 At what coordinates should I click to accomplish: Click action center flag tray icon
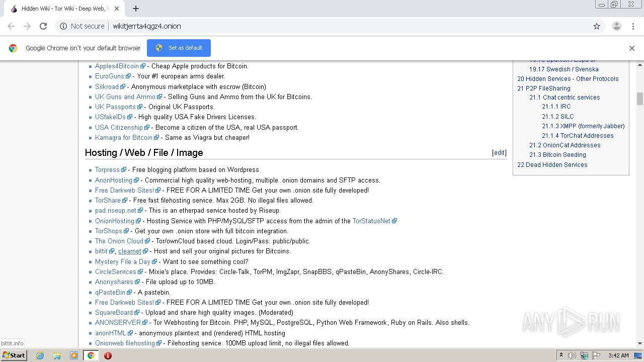coord(596,355)
